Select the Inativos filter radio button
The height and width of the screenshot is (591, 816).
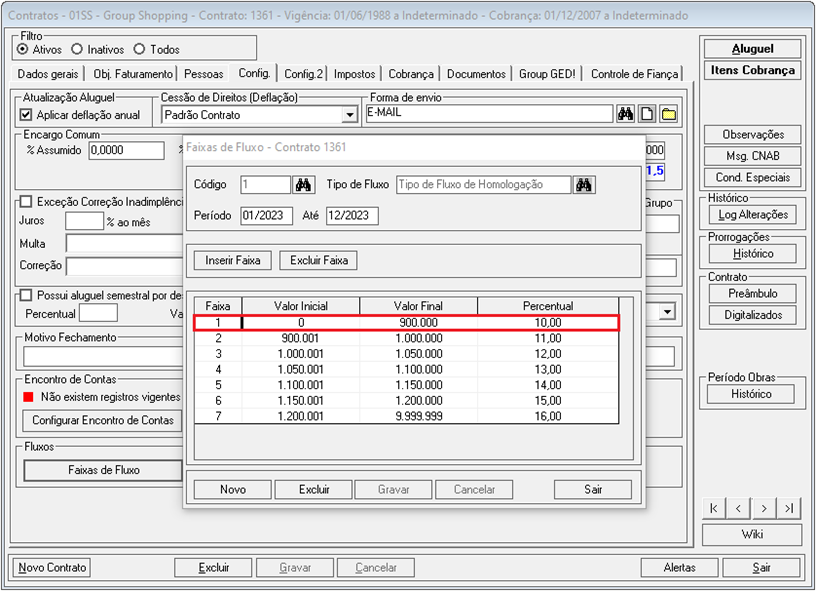pos(78,49)
